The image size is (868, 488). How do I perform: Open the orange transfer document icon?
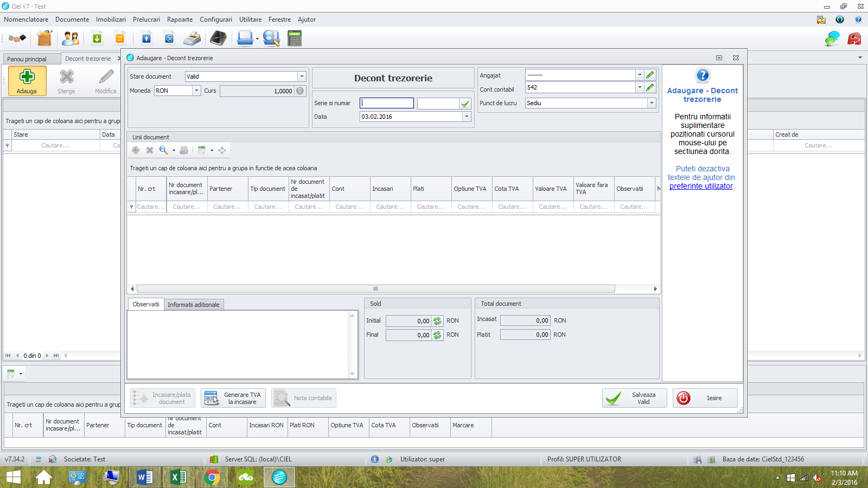click(x=120, y=38)
